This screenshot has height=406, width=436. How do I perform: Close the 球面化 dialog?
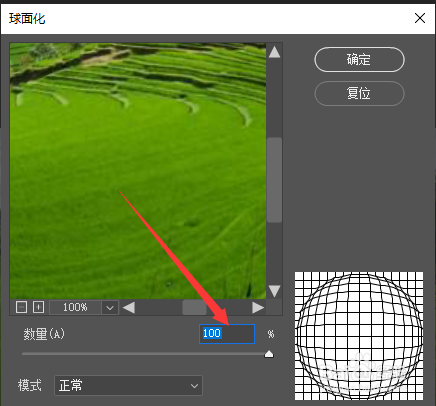tap(420, 18)
